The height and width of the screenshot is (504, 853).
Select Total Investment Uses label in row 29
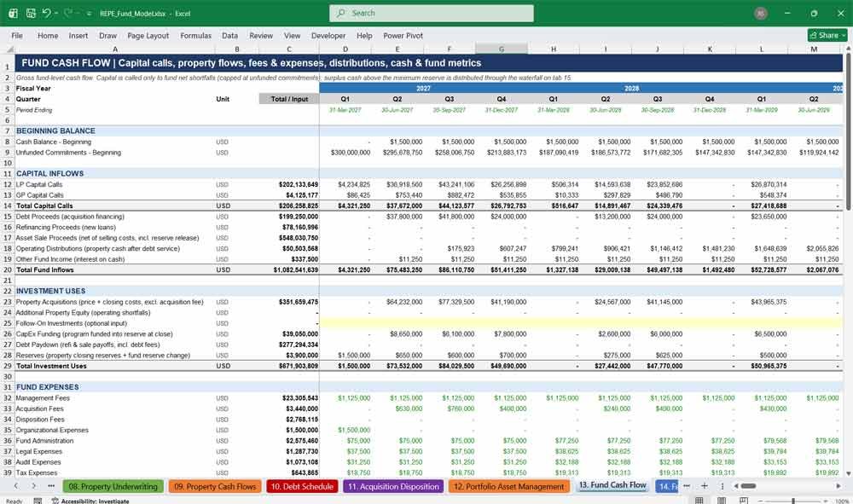click(115, 366)
